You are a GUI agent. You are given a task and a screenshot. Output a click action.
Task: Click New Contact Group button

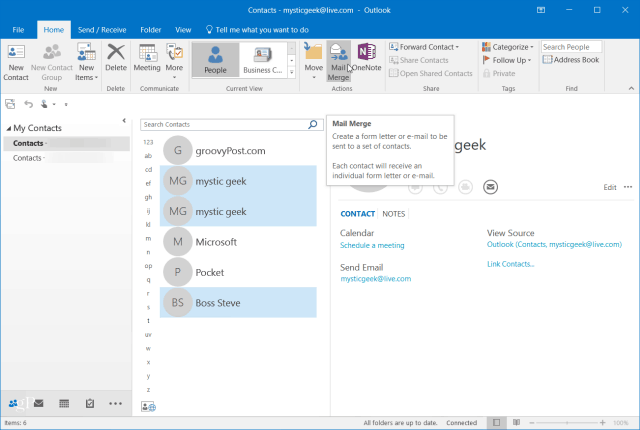51,63
